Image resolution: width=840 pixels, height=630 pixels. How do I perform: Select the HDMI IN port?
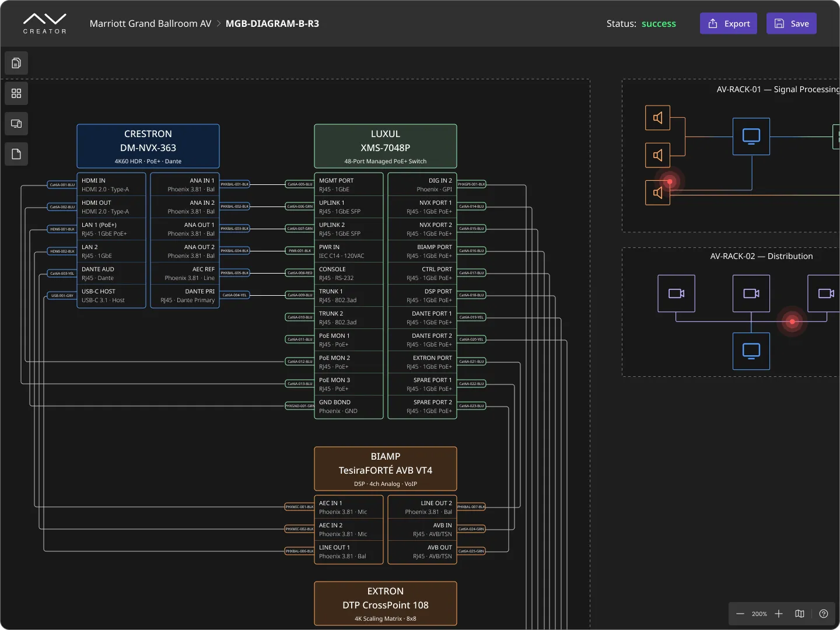[x=111, y=184]
